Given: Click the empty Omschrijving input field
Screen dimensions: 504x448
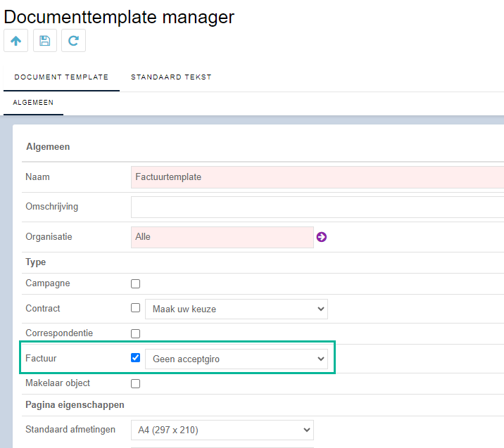Looking at the screenshot, I should (317, 207).
